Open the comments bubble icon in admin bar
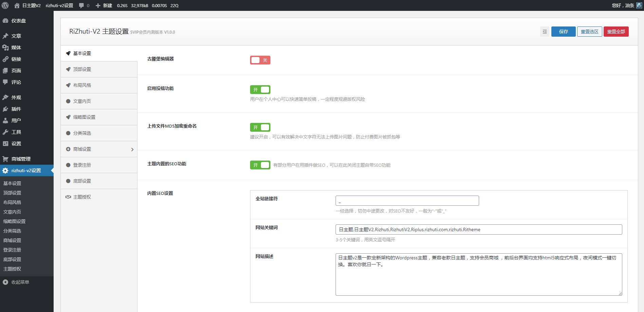The height and width of the screenshot is (312, 644). (x=81, y=5)
